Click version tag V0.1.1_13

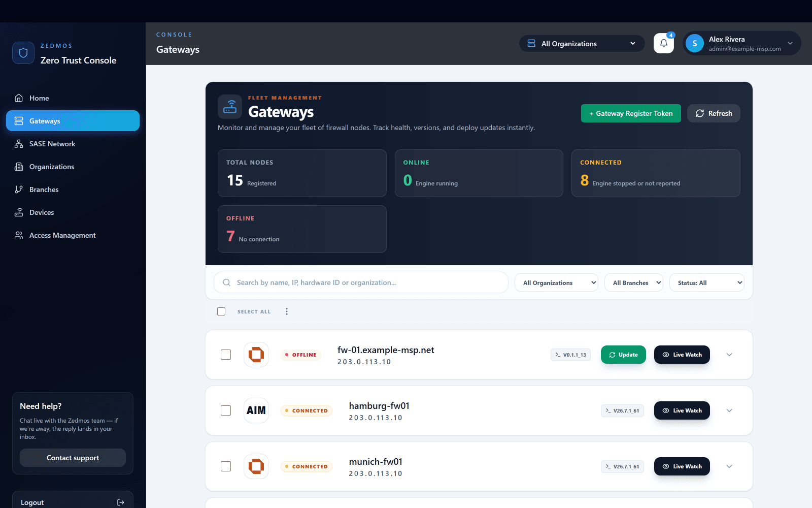(x=570, y=355)
